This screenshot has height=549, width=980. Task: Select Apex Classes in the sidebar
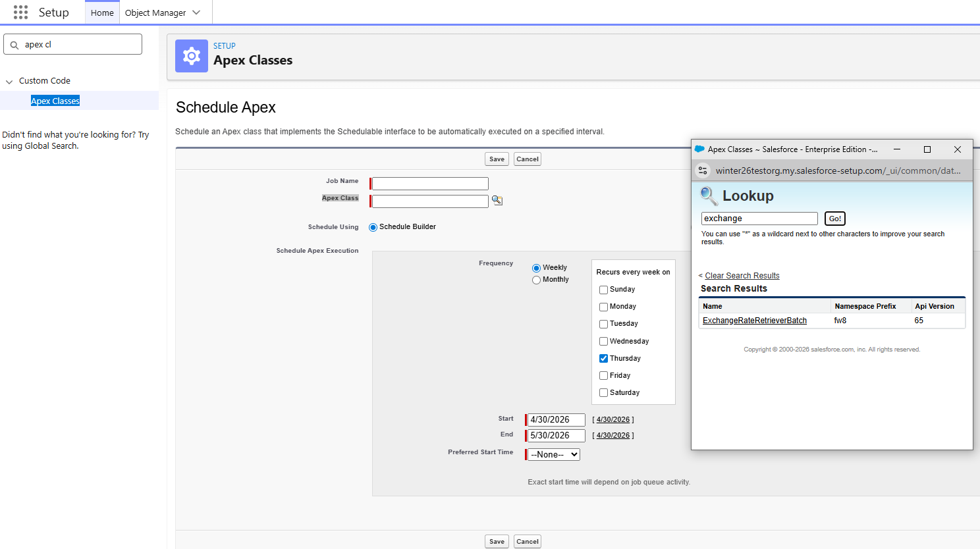tap(55, 101)
